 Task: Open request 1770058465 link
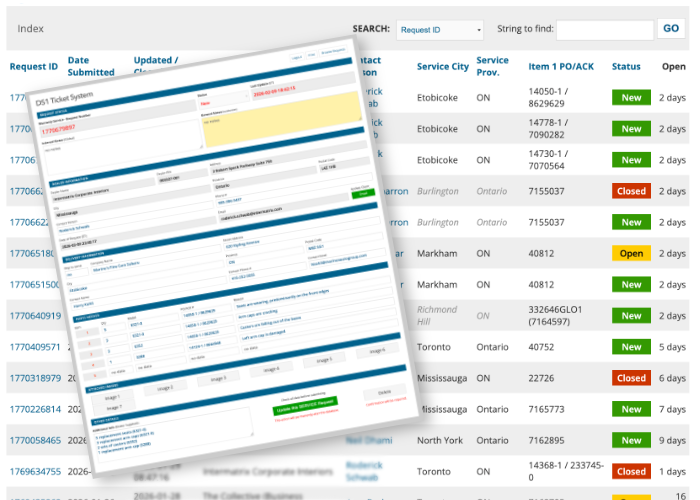pyautogui.click(x=35, y=441)
